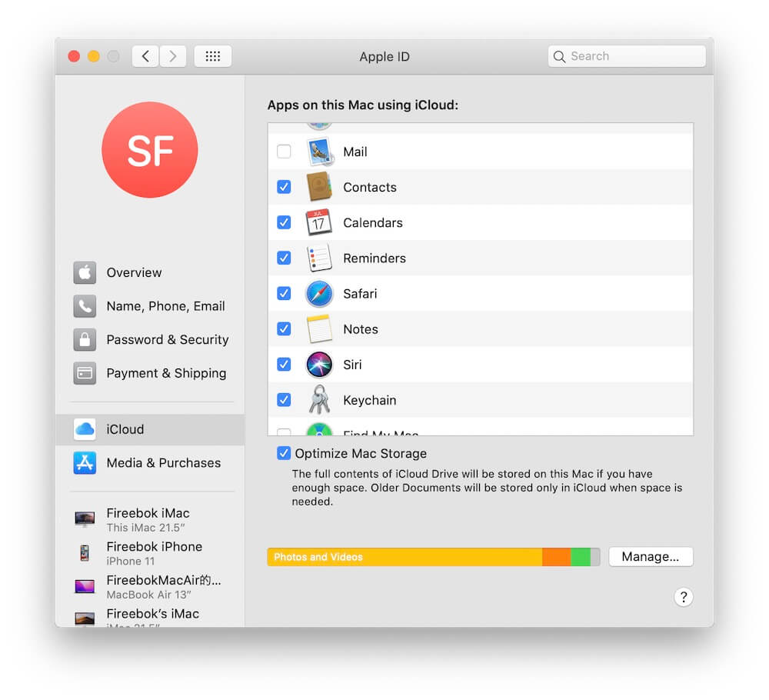Click the Photos and Videos storage segment
This screenshot has height=700, width=769.
tap(404, 557)
